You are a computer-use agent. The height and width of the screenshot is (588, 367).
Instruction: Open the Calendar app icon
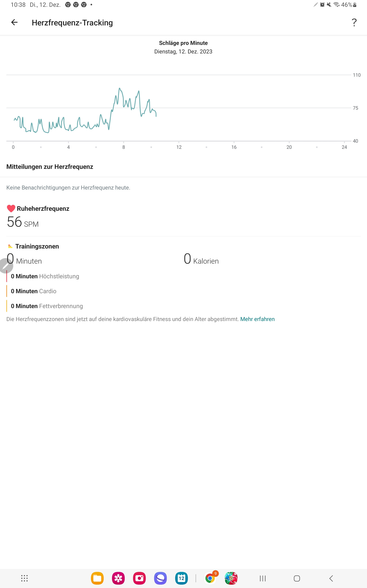181,578
